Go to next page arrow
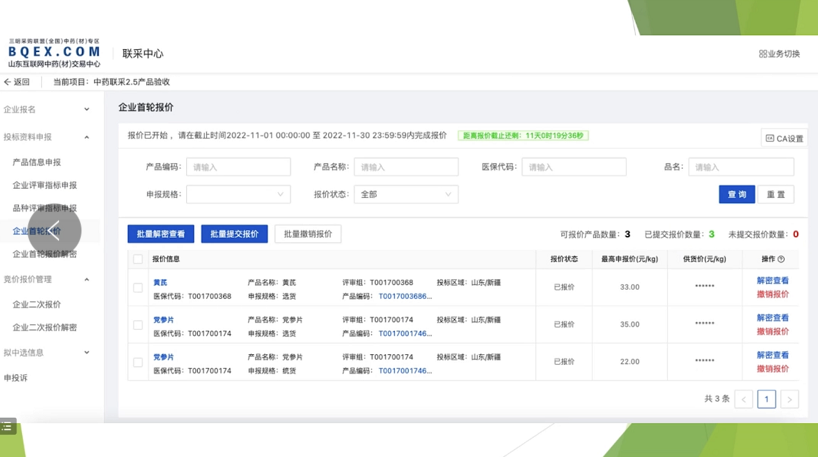 [x=789, y=399]
